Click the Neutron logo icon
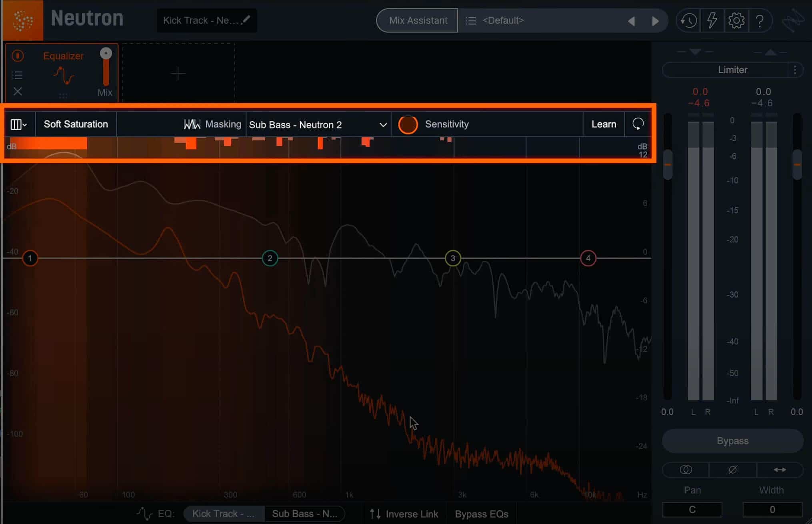812x524 pixels. 23,20
